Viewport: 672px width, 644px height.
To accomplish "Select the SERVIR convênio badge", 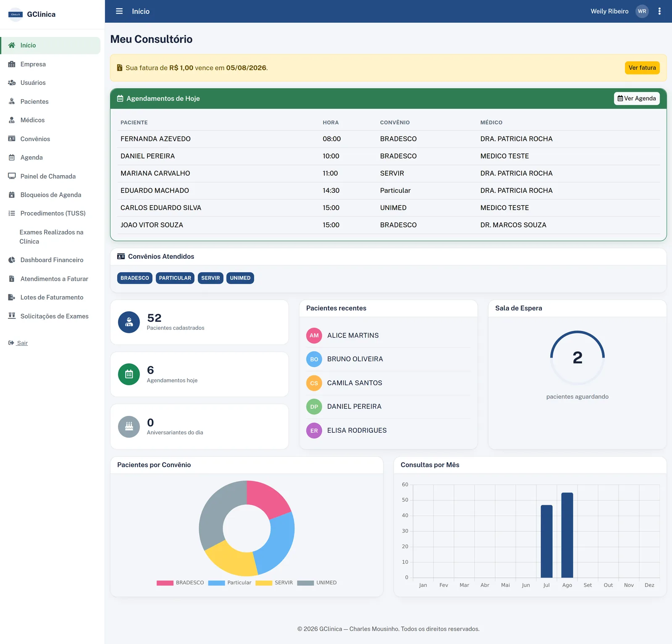I will pos(210,278).
